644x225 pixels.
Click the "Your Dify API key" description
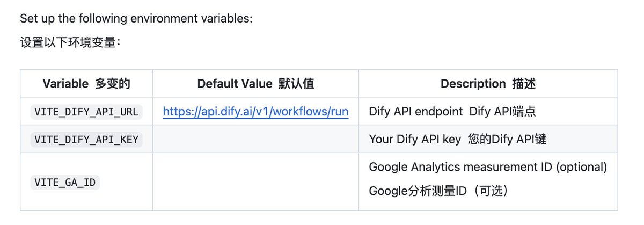(414, 140)
